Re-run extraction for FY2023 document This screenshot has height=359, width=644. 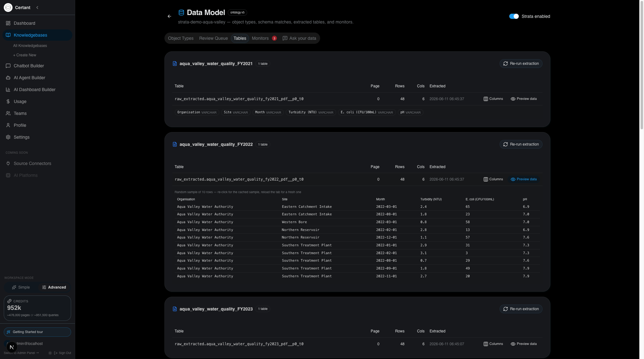point(521,309)
